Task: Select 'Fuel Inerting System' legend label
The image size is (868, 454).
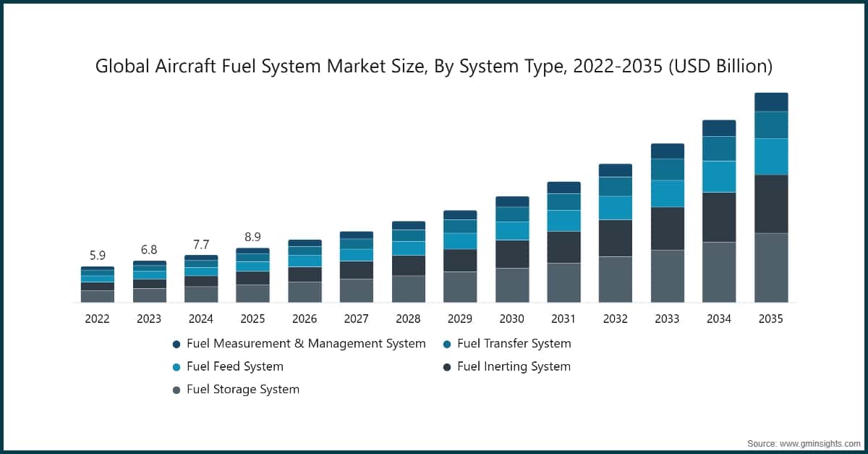Action: tap(514, 366)
